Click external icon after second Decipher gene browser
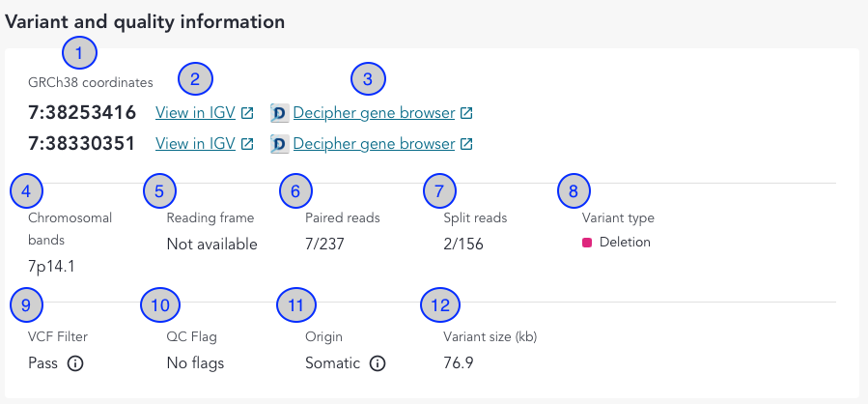The image size is (868, 404). tap(466, 144)
